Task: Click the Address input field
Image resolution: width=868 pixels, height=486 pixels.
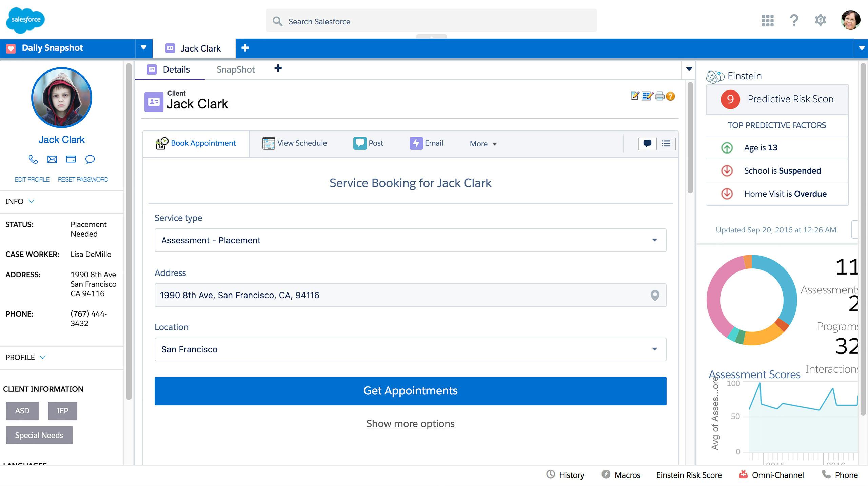Action: pos(410,295)
